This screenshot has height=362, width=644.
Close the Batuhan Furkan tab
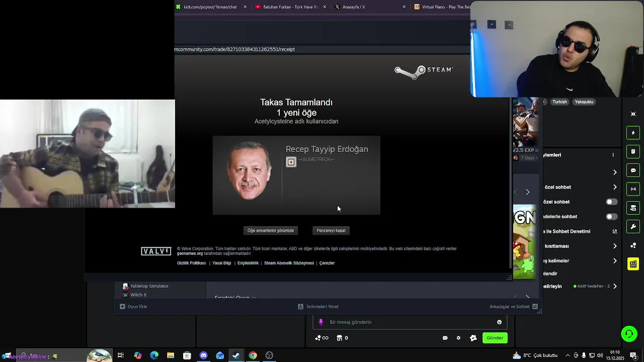(325, 7)
